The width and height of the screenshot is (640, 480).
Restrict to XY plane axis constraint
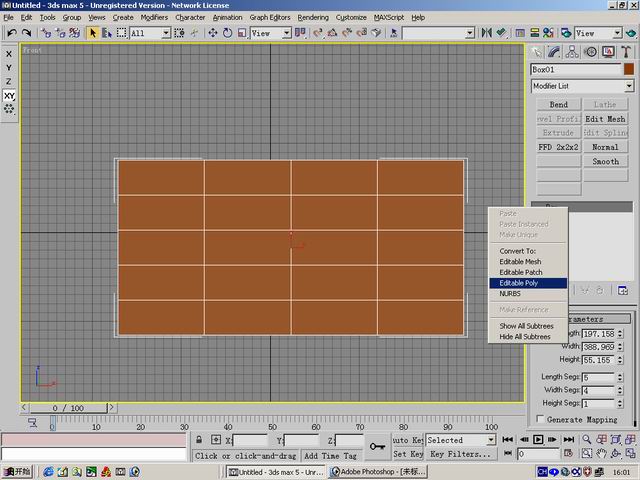(9, 96)
